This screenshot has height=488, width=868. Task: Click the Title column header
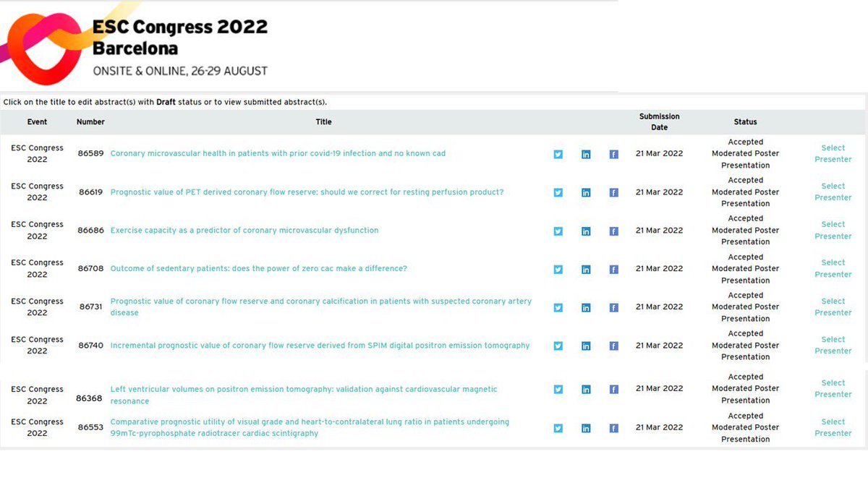324,122
